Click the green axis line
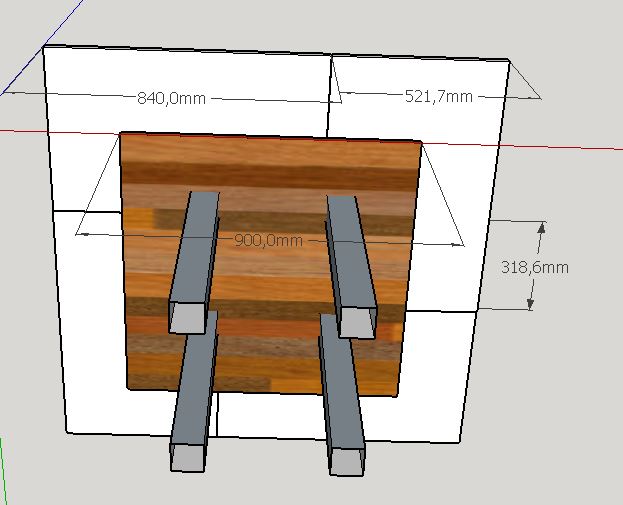This screenshot has width=623, height=505. [3, 478]
